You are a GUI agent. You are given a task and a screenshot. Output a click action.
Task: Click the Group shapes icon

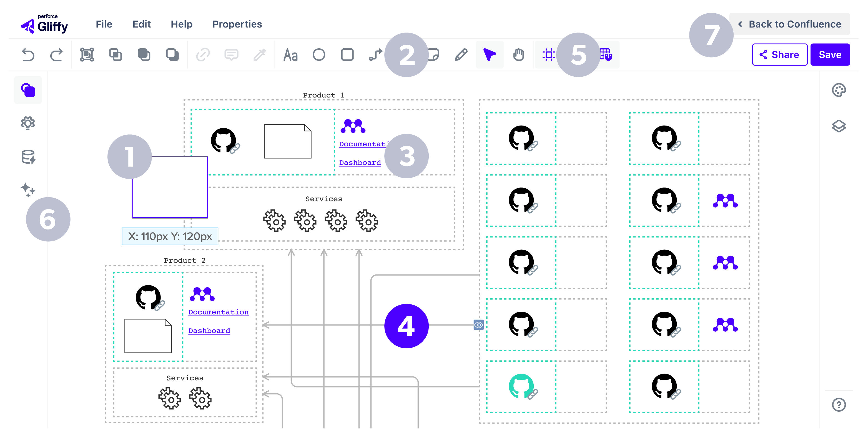87,55
